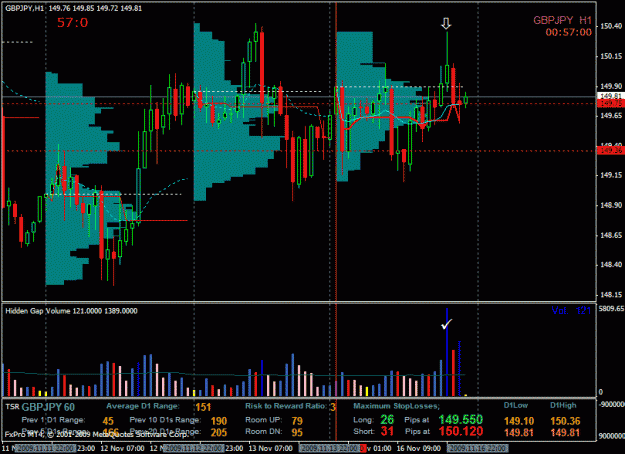This screenshot has width=625, height=454.
Task: Click the red Short value 31
Action: 387,431
